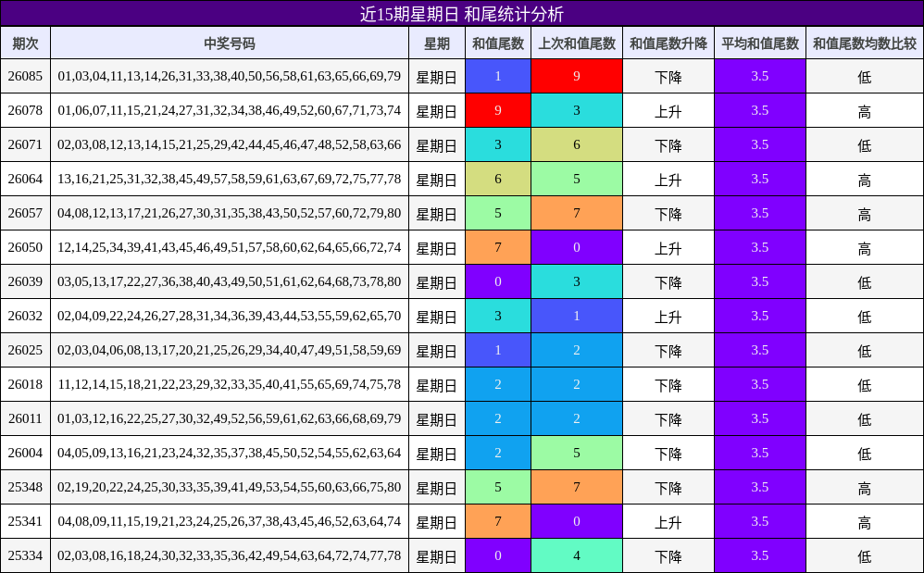Viewport: 924px width, 573px height.
Task: Click the blue cell showing 1 for period 26085
Action: [x=496, y=76]
